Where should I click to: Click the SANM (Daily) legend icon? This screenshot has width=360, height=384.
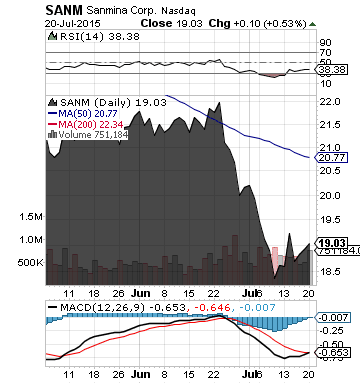[52, 102]
